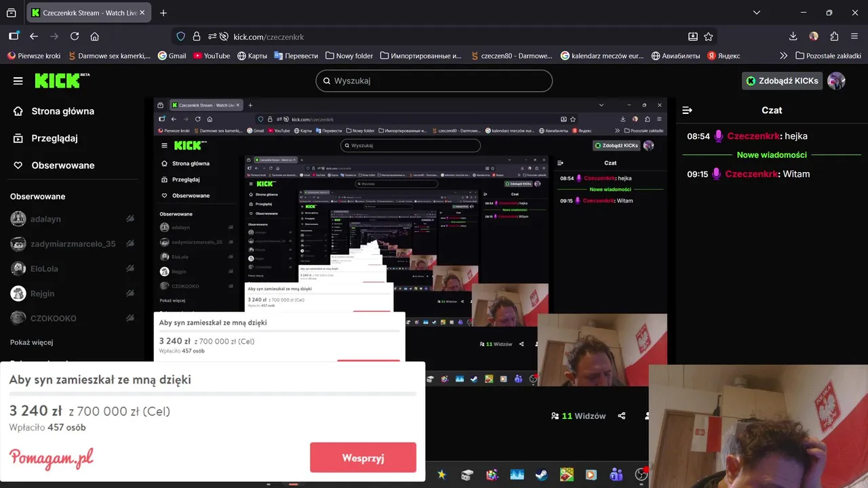Click the offline icon beside adalayn
This screenshot has width=868, height=488.
click(x=130, y=219)
